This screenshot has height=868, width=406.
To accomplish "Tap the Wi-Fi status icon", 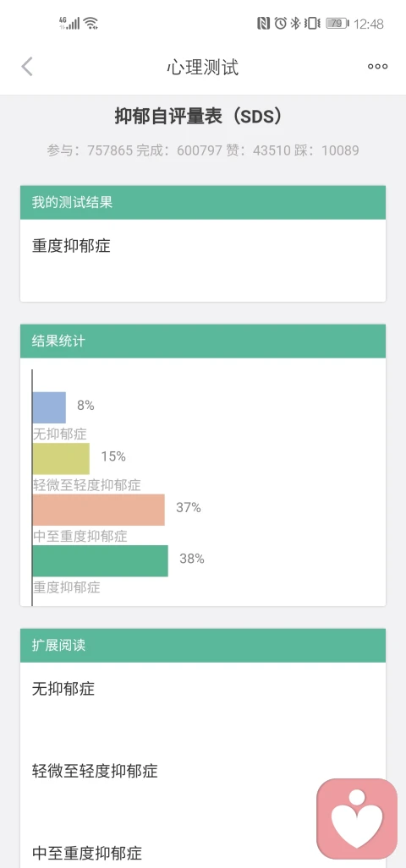I will click(91, 23).
